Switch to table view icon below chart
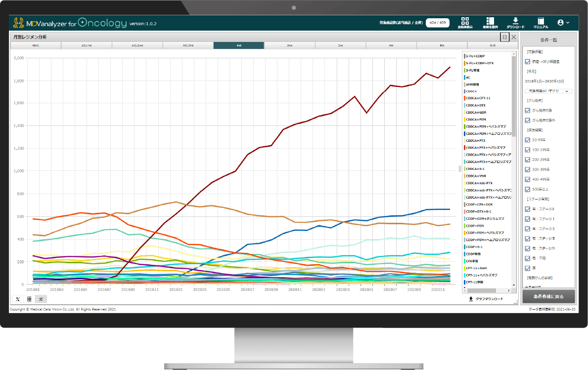Screen dimensions: 588x370 click(30, 299)
